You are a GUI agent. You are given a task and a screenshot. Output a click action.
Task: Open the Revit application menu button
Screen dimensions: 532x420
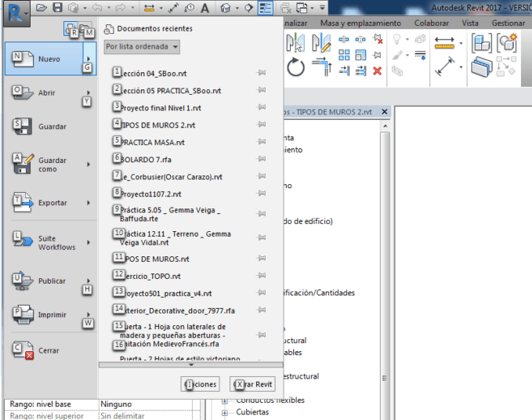pos(16,13)
